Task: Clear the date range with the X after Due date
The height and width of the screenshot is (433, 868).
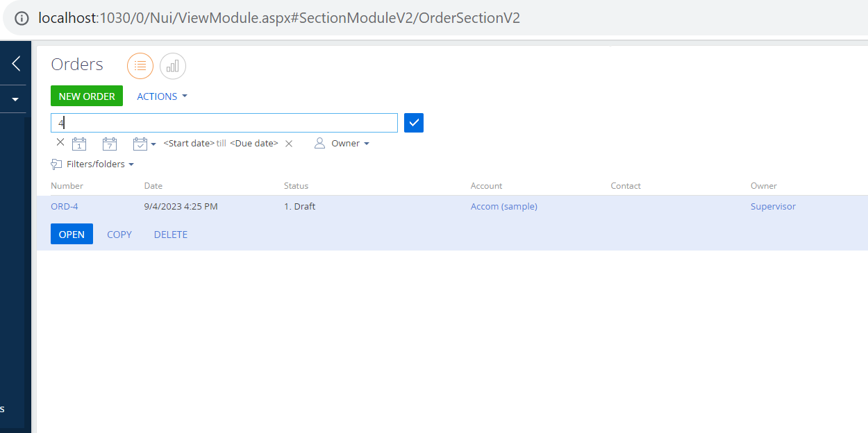Action: pos(289,143)
